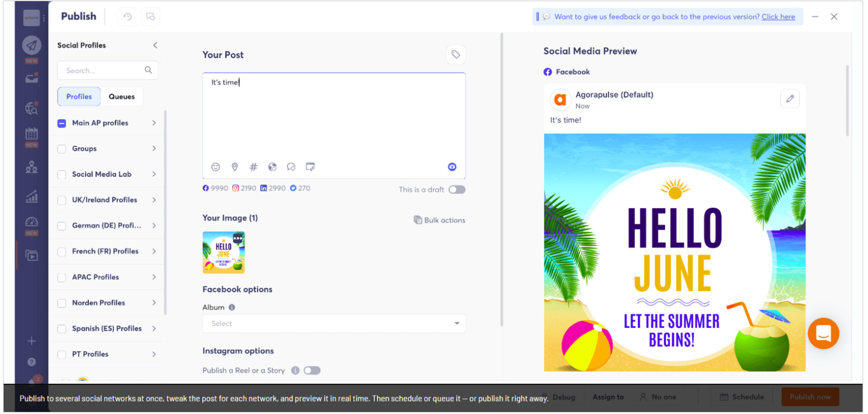
Task: Click the 'Click here' feedback link
Action: pos(778,17)
